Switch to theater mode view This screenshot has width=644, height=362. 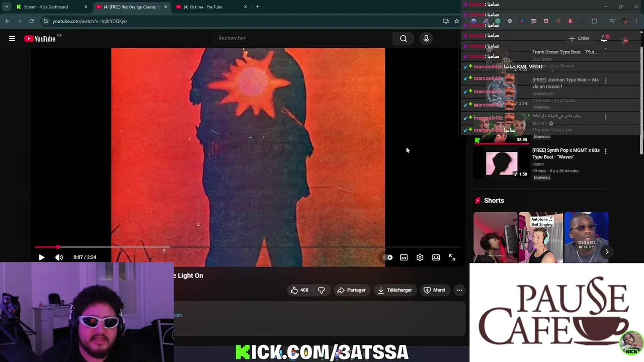coord(436,257)
